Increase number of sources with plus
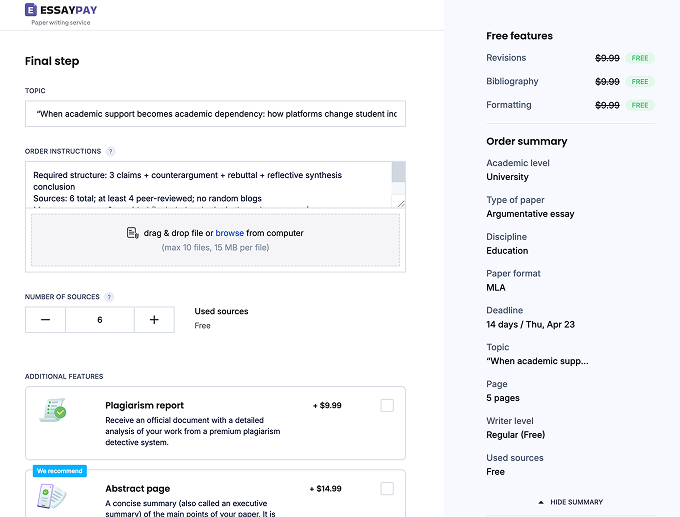This screenshot has height=517, width=680. 154,320
